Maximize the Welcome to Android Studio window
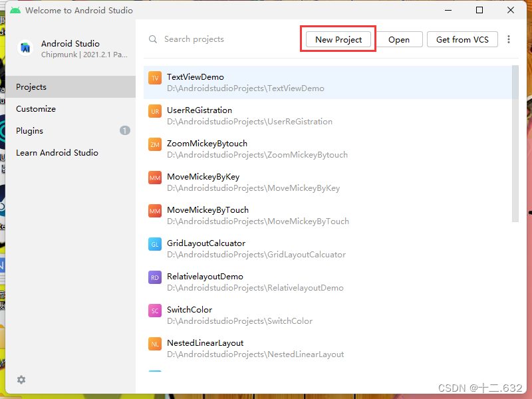The height and width of the screenshot is (399, 532). click(x=479, y=10)
